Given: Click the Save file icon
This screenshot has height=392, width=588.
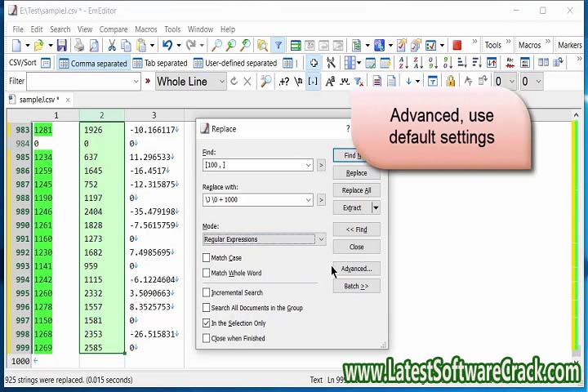Looking at the screenshot, I should click(x=62, y=46).
